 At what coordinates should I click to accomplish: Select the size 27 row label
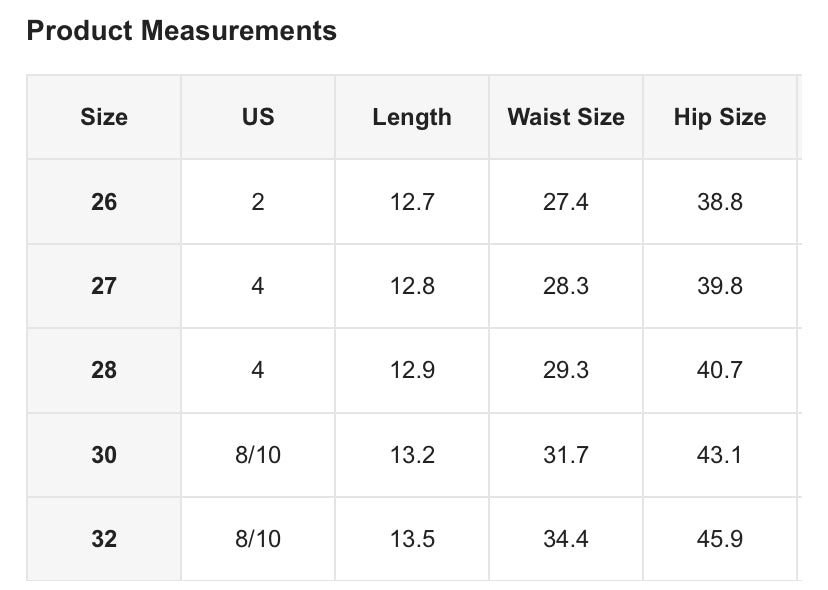104,286
